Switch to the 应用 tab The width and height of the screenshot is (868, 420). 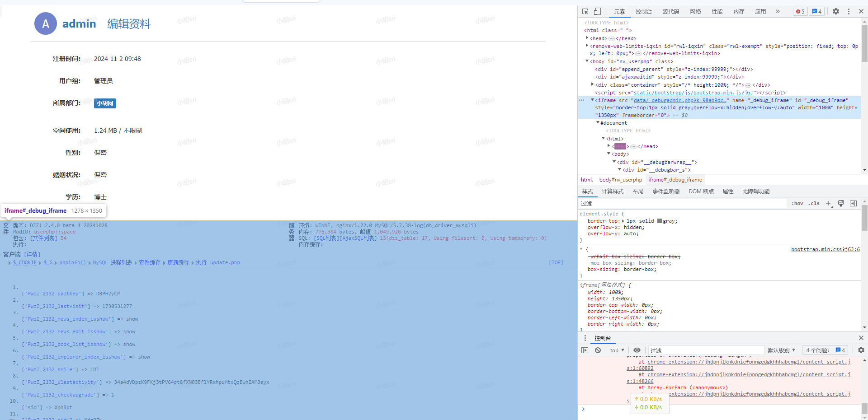(x=760, y=12)
